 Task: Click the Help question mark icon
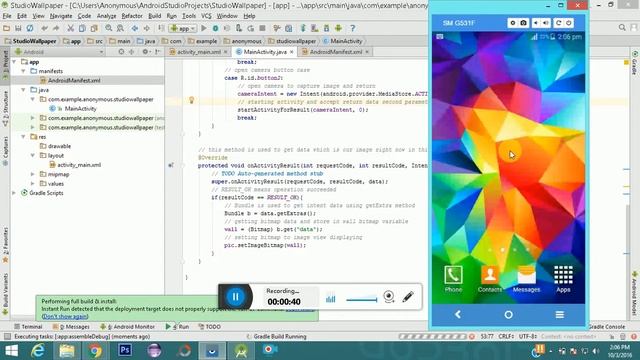[353, 28]
